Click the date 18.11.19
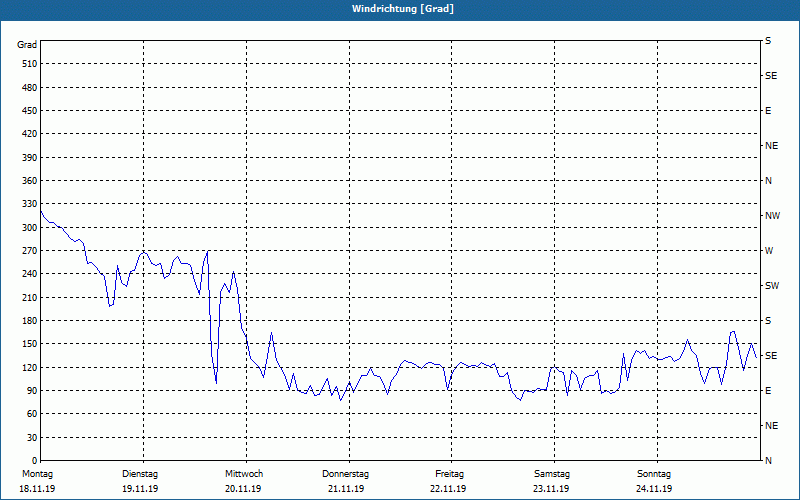The image size is (800, 500). tap(37, 489)
